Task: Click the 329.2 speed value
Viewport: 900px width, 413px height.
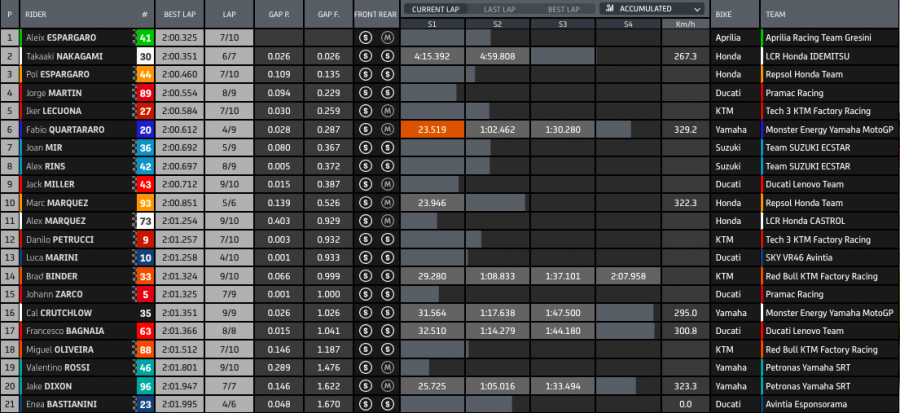Action: pos(685,130)
